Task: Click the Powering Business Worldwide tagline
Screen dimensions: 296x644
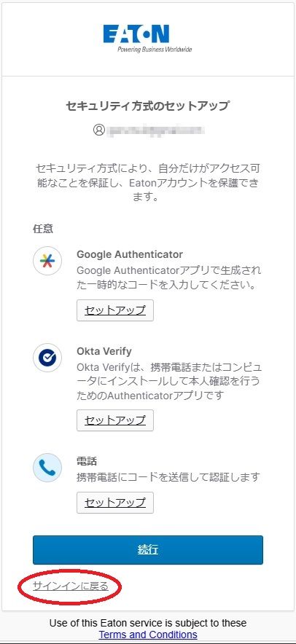Action: 155,50
